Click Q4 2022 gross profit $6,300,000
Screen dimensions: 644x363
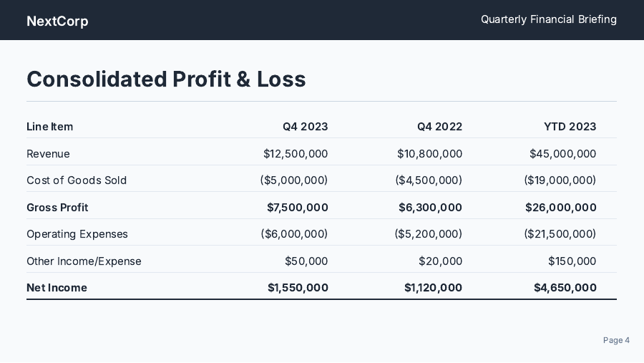pyautogui.click(x=430, y=208)
